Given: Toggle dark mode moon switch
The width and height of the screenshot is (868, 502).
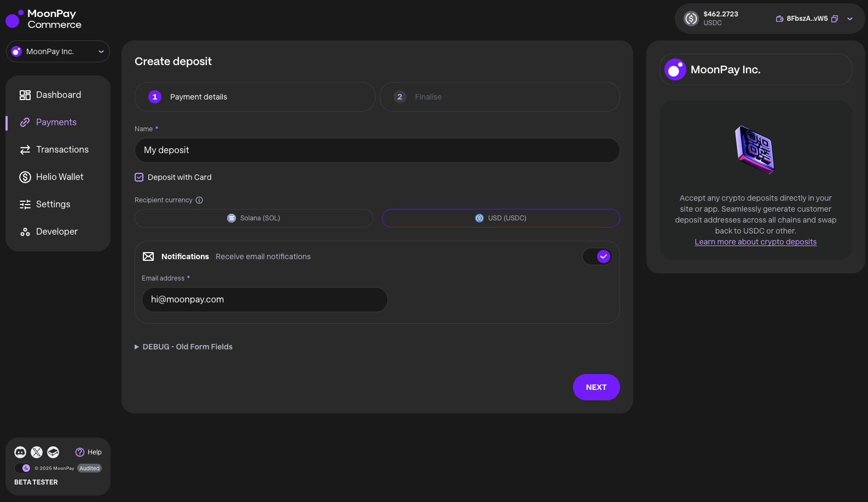Looking at the screenshot, I should tap(23, 468).
